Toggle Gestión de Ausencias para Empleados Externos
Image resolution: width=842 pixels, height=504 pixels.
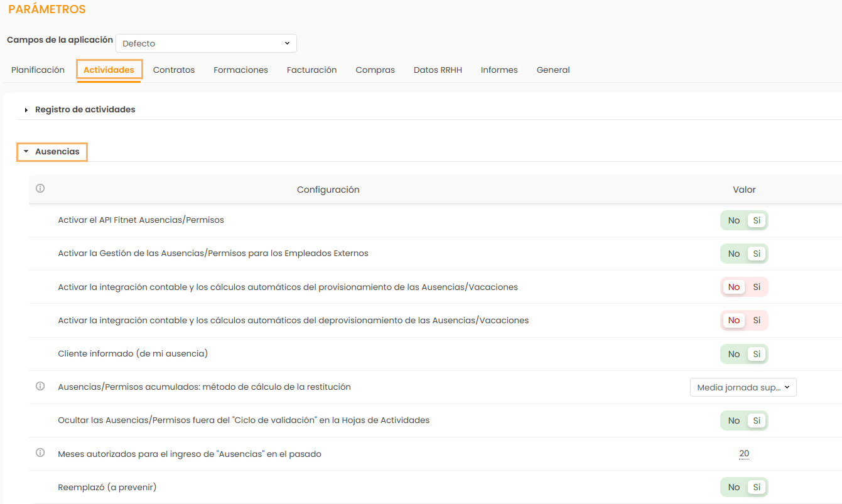tap(744, 254)
